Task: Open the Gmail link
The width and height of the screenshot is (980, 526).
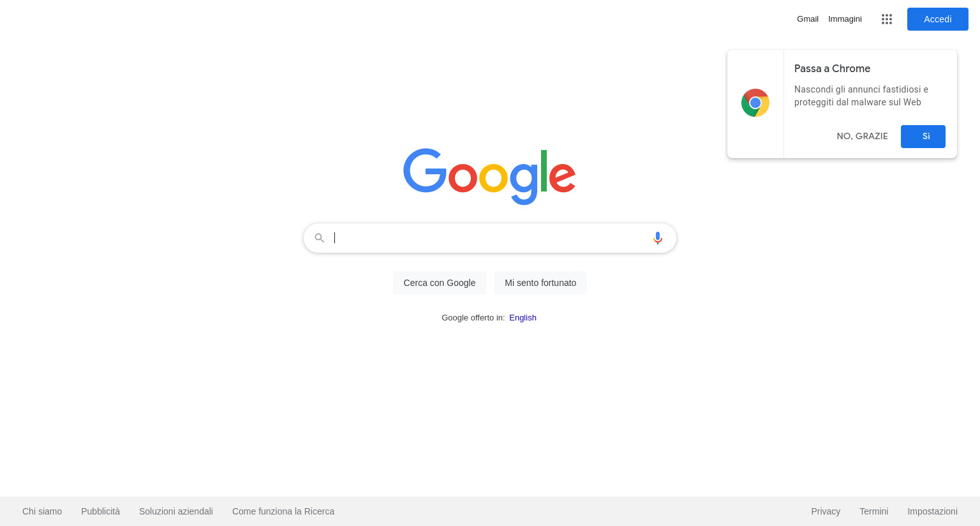Action: (808, 19)
